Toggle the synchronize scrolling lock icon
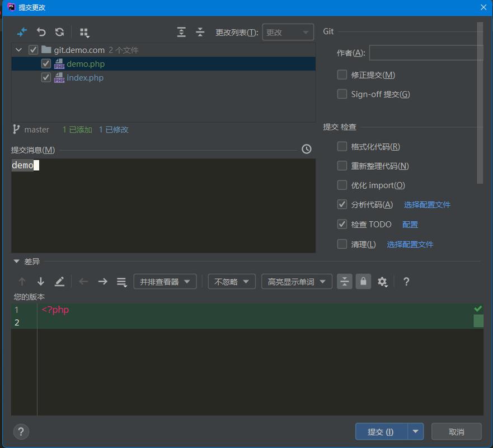Viewport: 493px width, 448px height. [x=363, y=282]
